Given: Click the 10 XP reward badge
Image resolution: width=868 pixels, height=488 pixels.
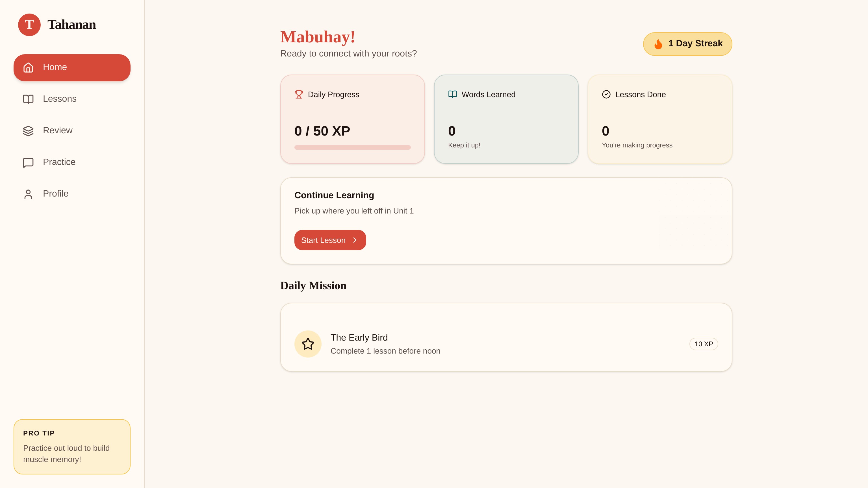Looking at the screenshot, I should pos(704,344).
